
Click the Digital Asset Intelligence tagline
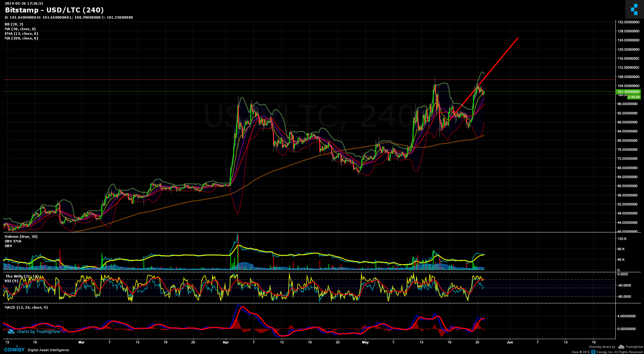(49, 350)
